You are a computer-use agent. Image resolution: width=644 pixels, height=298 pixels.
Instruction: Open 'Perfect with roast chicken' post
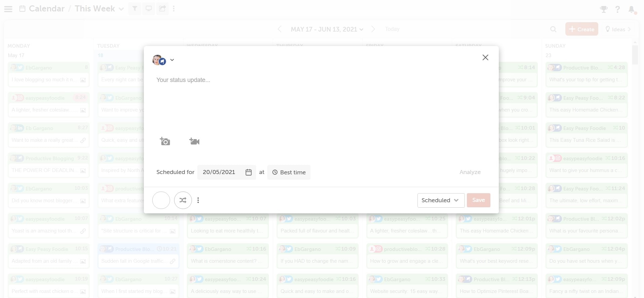(49, 286)
